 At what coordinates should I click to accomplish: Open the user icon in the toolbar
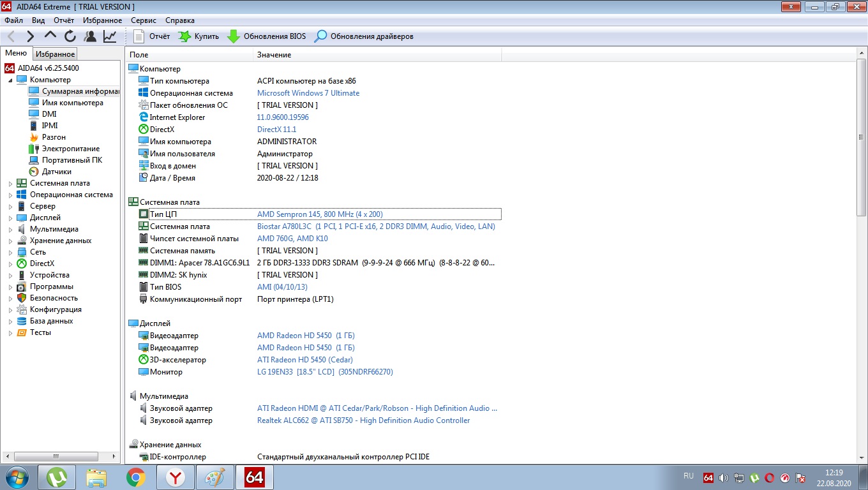point(90,36)
